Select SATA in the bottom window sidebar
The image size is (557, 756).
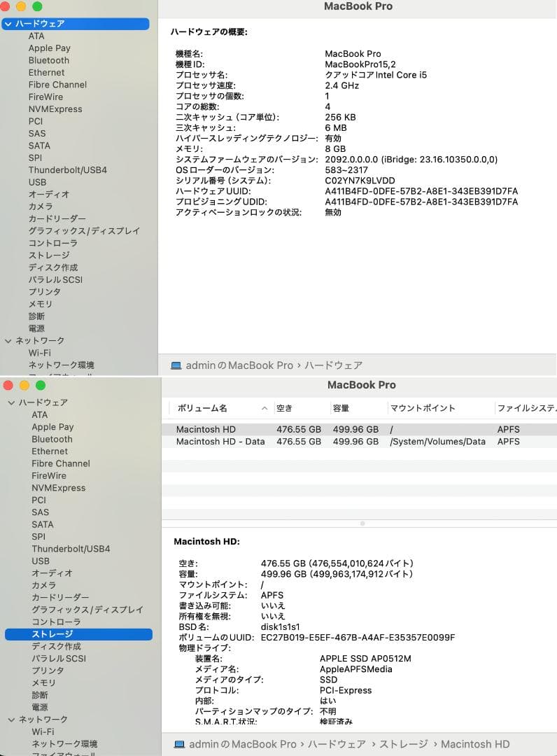pos(43,524)
